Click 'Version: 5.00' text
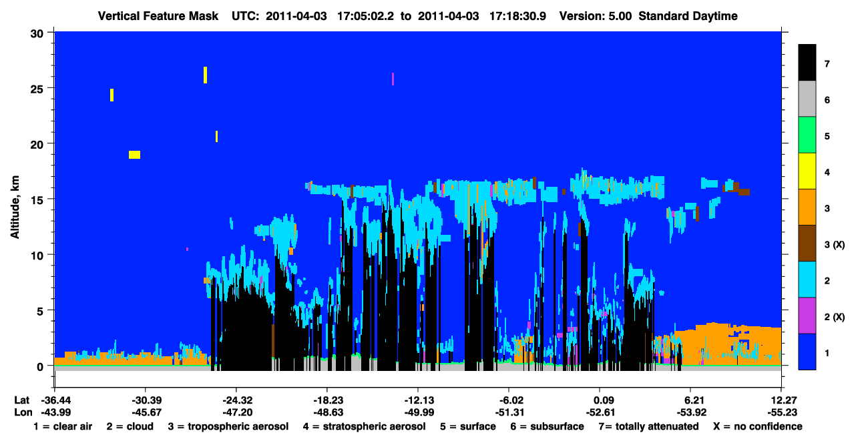 click(596, 16)
